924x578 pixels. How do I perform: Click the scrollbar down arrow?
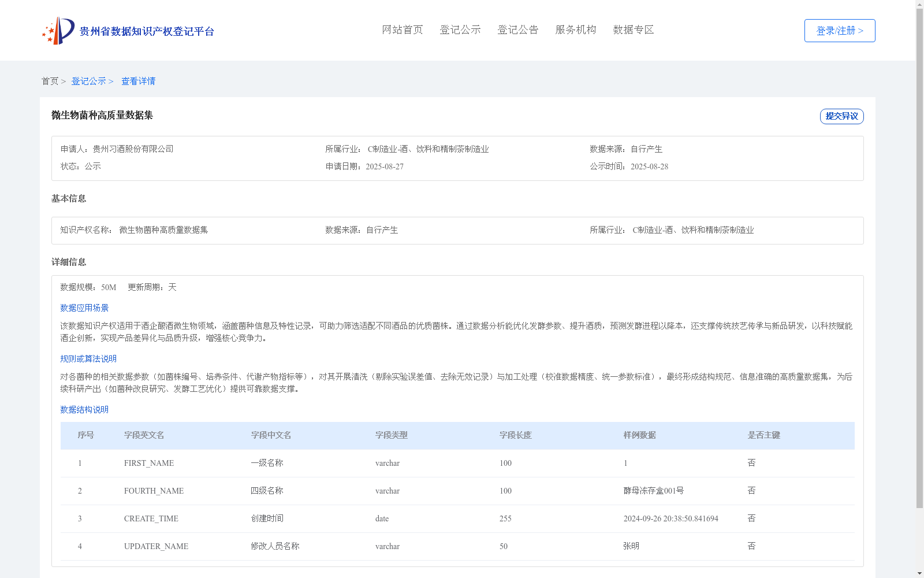[919, 574]
